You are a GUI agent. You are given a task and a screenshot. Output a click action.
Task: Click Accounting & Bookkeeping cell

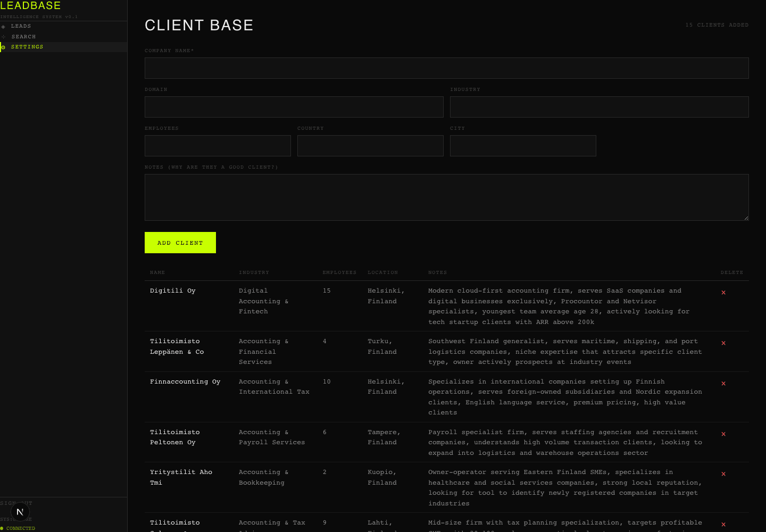tap(263, 477)
